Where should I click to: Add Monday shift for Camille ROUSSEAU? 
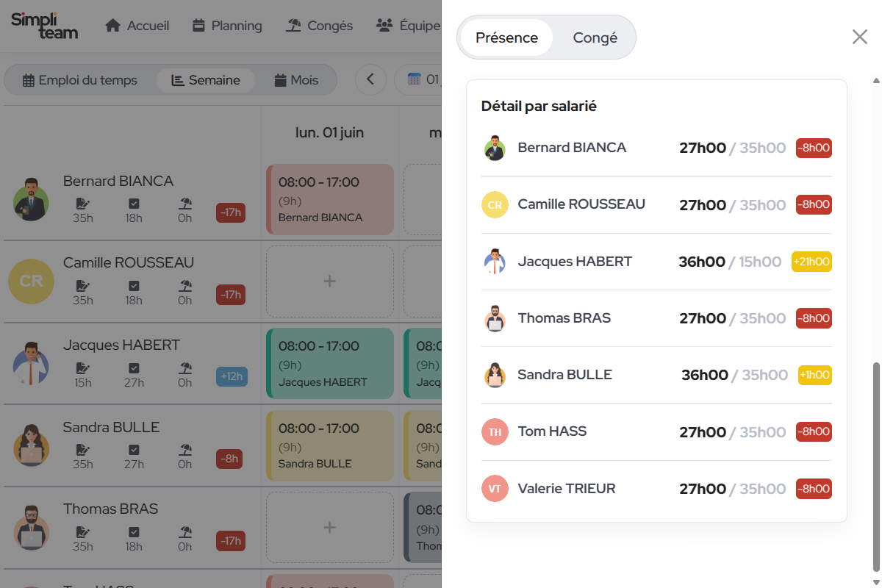coord(329,281)
